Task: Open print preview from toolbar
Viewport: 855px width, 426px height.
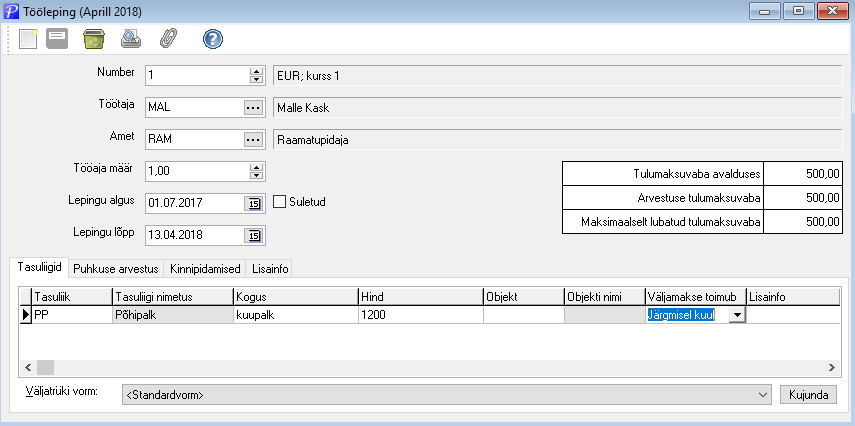Action: (131, 39)
